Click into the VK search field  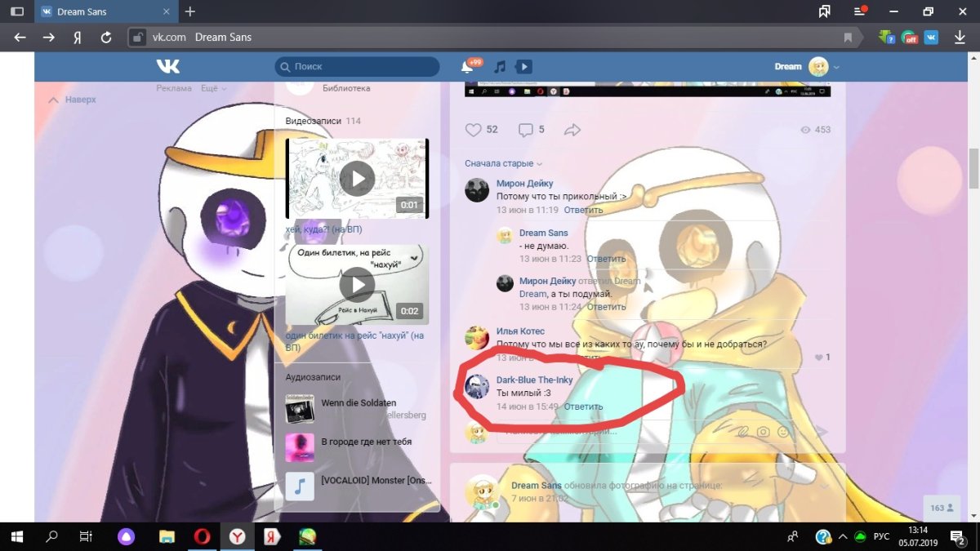point(359,67)
